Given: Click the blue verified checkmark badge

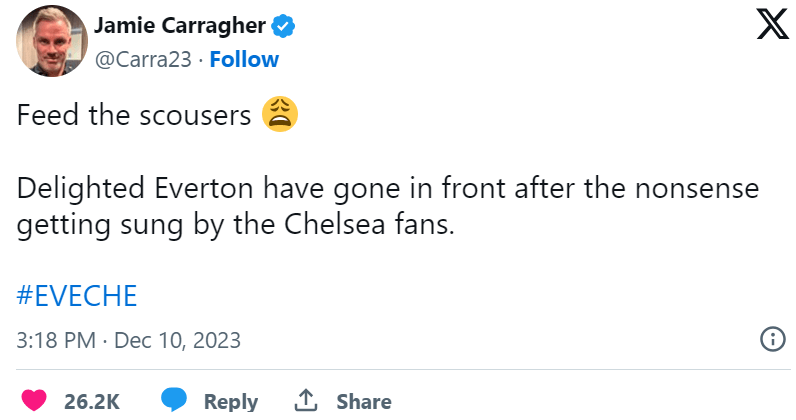Looking at the screenshot, I should 284,27.
